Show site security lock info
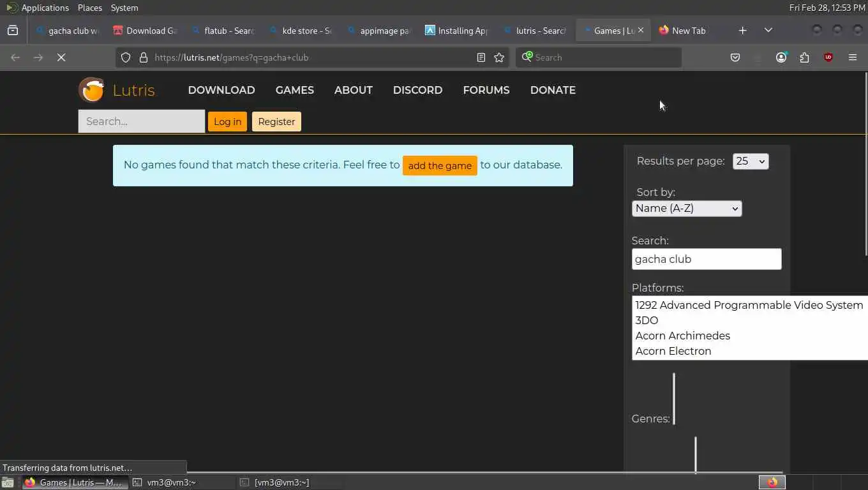 pos(143,57)
